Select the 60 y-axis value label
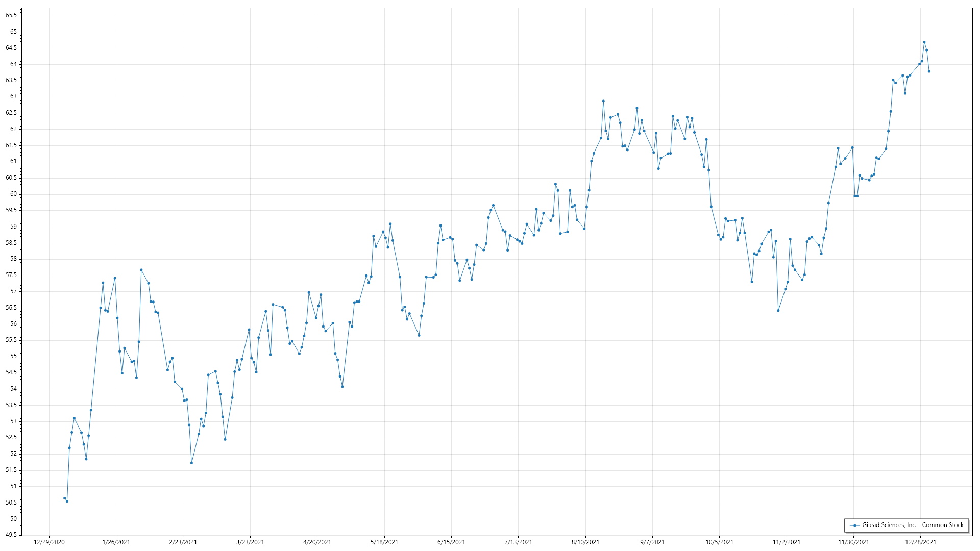Image resolution: width=980 pixels, height=551 pixels. pyautogui.click(x=13, y=194)
